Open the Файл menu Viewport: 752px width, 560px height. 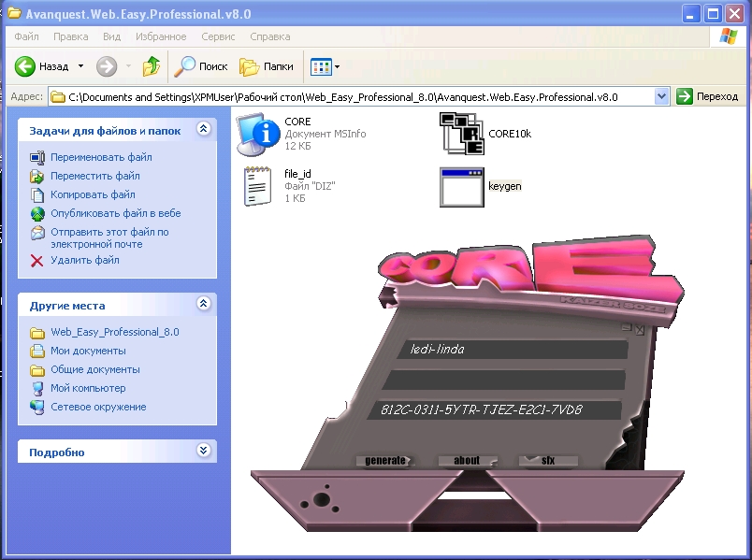point(26,36)
